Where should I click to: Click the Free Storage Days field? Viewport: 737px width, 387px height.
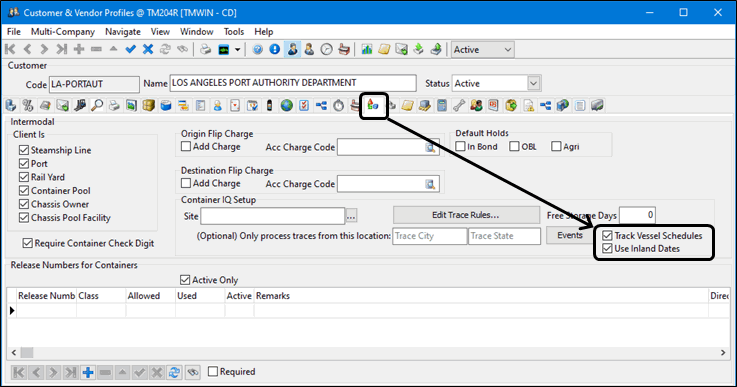(637, 215)
